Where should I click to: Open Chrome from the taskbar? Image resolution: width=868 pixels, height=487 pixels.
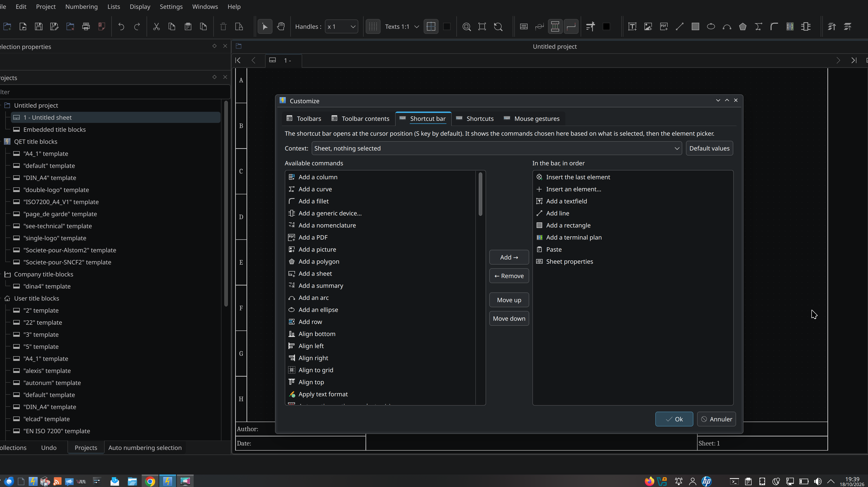click(x=150, y=481)
